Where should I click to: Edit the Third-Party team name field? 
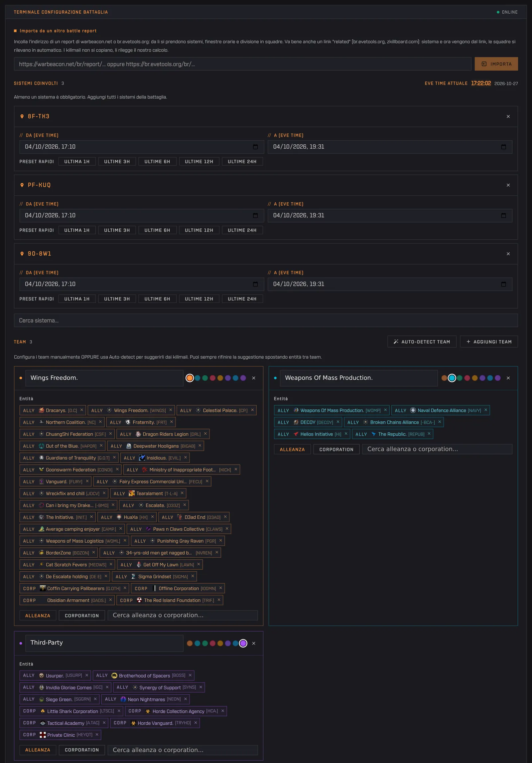tap(104, 643)
